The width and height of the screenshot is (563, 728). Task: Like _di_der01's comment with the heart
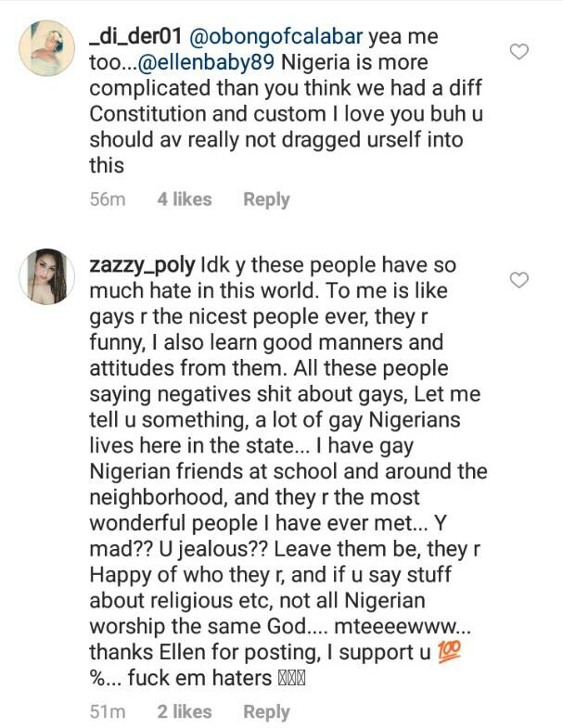tap(519, 52)
